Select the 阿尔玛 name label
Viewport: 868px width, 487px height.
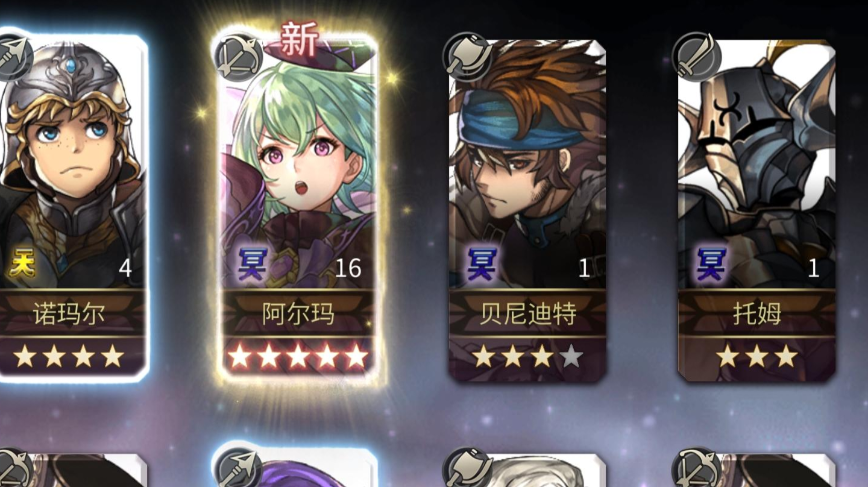pos(298,314)
